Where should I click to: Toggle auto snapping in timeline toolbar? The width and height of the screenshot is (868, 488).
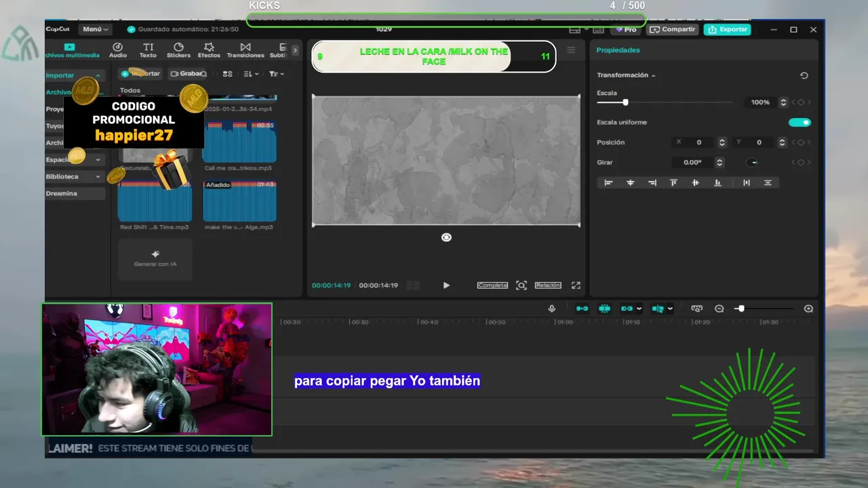coord(604,308)
